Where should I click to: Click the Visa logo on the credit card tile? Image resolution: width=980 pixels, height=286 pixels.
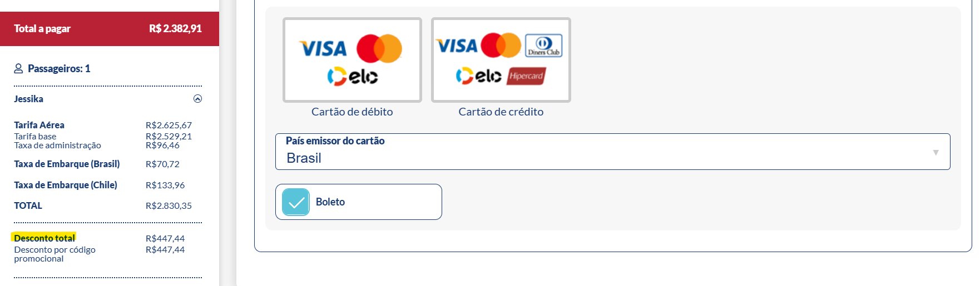pyautogui.click(x=457, y=46)
